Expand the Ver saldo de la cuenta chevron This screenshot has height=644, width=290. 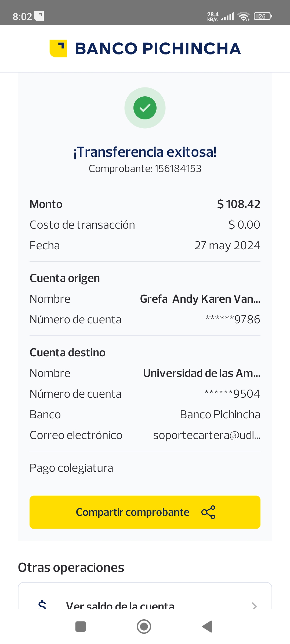pos(254,606)
